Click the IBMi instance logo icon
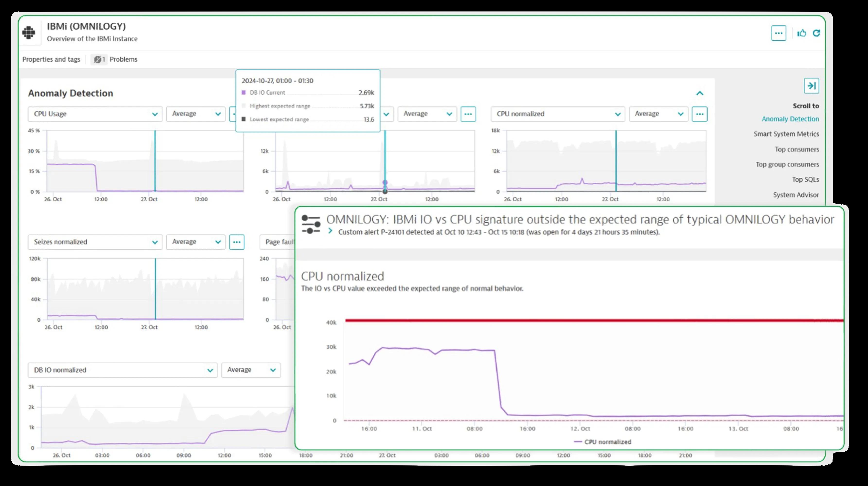This screenshot has width=868, height=486. (29, 33)
